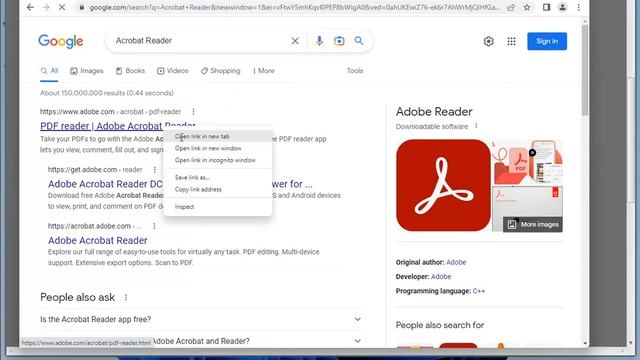
Task: Open options dots next to Downloadable software
Action: coord(476,126)
